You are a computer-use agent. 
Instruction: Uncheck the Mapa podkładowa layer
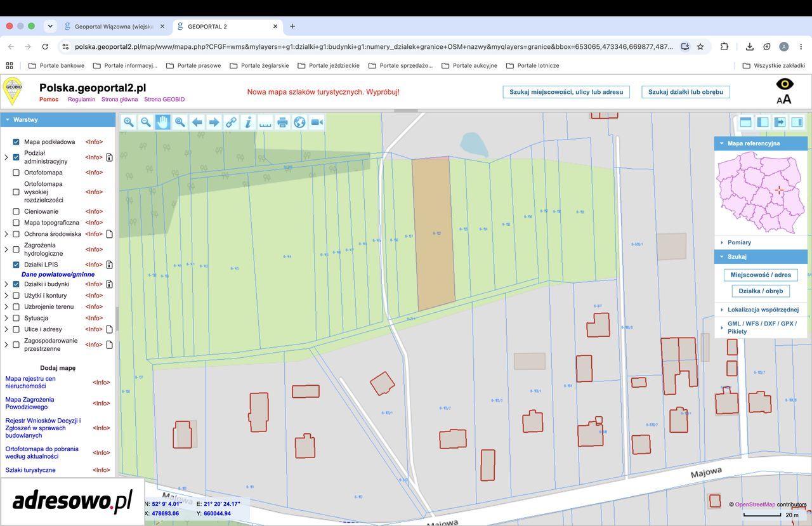(x=16, y=142)
